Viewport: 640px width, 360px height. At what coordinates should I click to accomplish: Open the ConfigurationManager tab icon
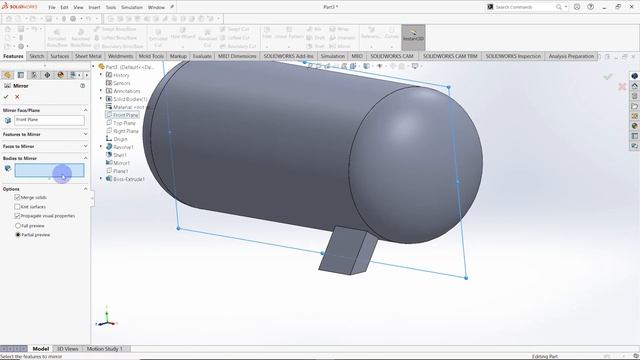click(34, 75)
